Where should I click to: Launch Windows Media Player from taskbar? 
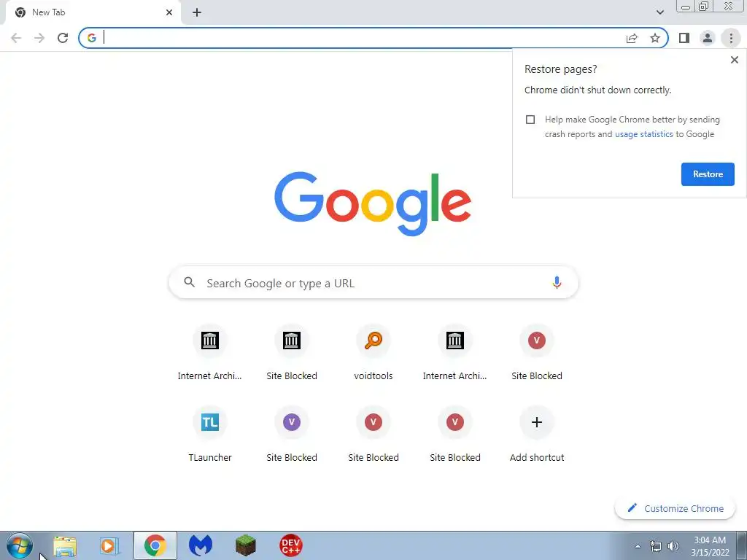pos(109,546)
